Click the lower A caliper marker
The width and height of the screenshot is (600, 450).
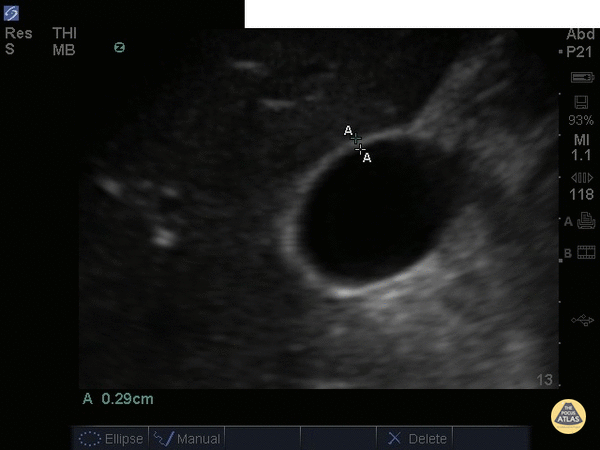point(361,149)
